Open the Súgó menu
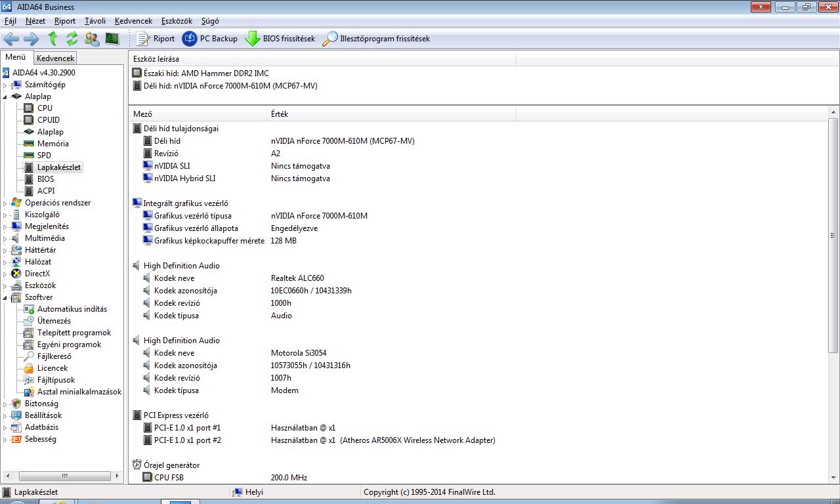 tap(210, 21)
